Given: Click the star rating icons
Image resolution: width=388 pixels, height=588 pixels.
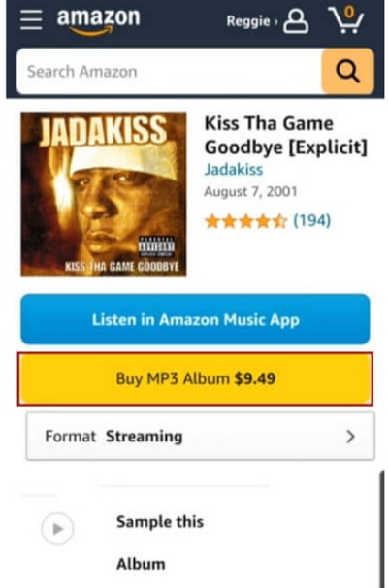Looking at the screenshot, I should point(245,221).
